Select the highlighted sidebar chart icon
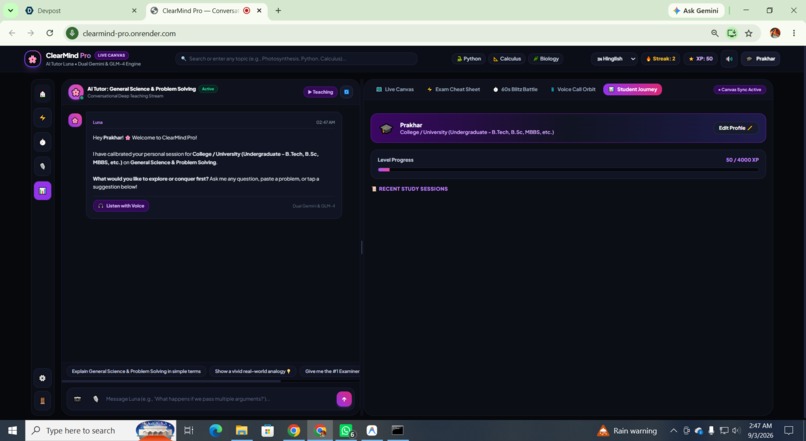This screenshot has width=806, height=441. click(x=43, y=191)
